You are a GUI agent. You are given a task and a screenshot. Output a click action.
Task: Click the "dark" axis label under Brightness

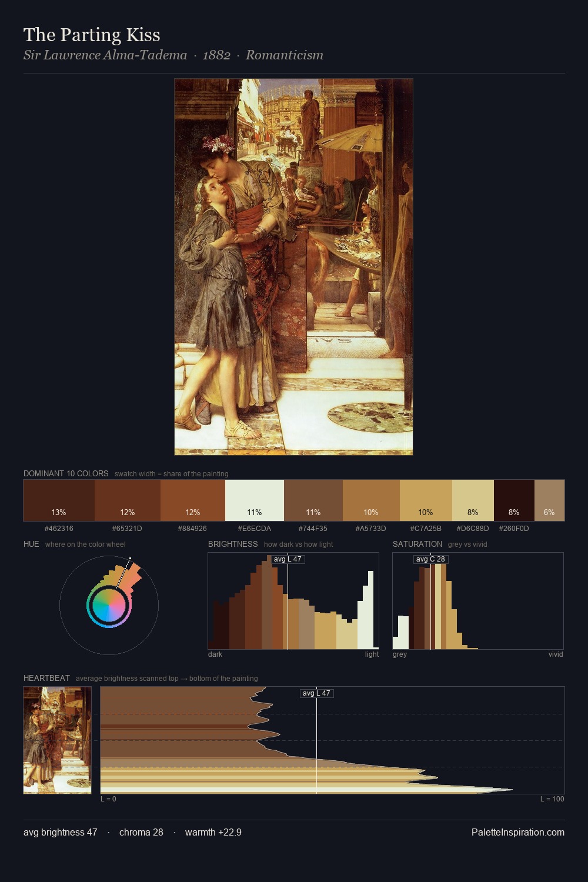pos(215,654)
